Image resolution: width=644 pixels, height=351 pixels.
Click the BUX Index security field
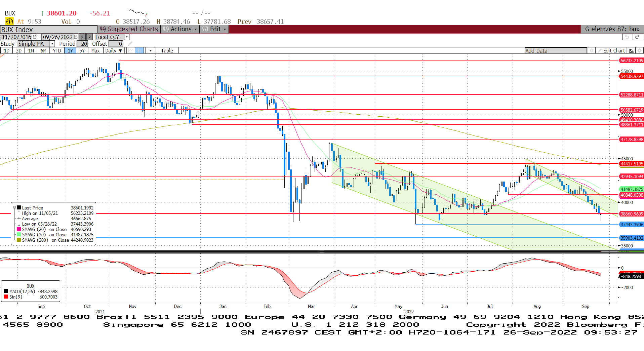tap(48, 29)
